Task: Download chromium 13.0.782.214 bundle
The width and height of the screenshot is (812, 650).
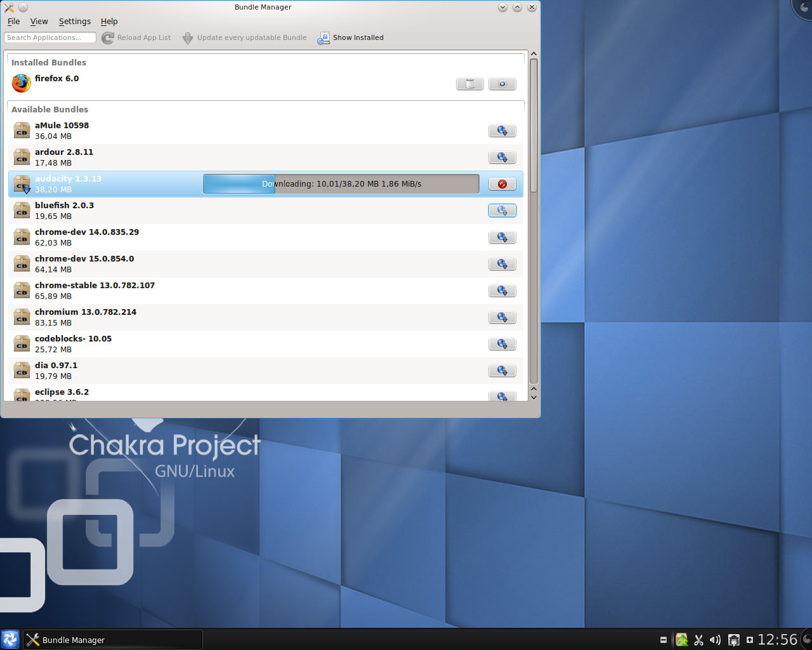Action: click(502, 317)
